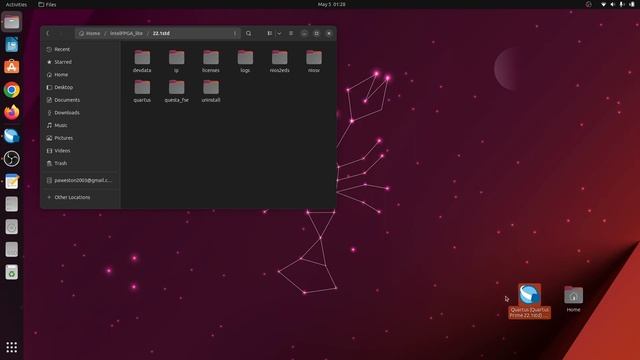Viewport: 640px width, 360px height.
Task: Minimize the Files window
Action: [x=304, y=33]
